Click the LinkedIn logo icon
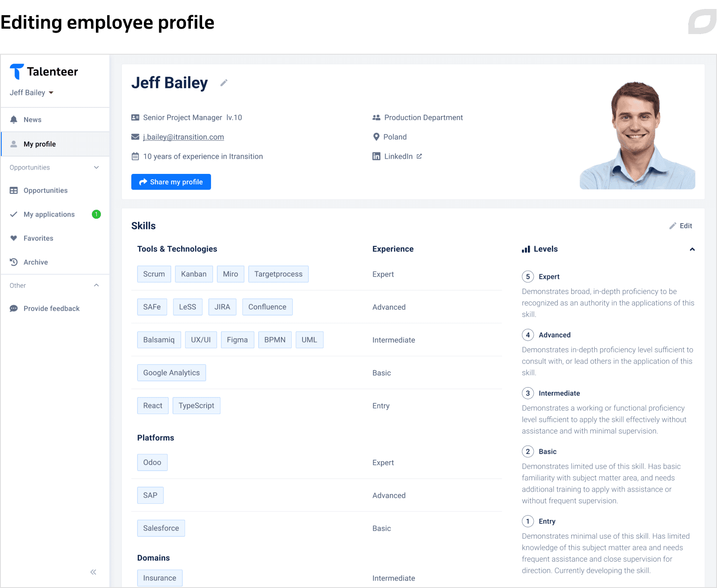Viewport: 717px width, 588px height. pos(376,156)
